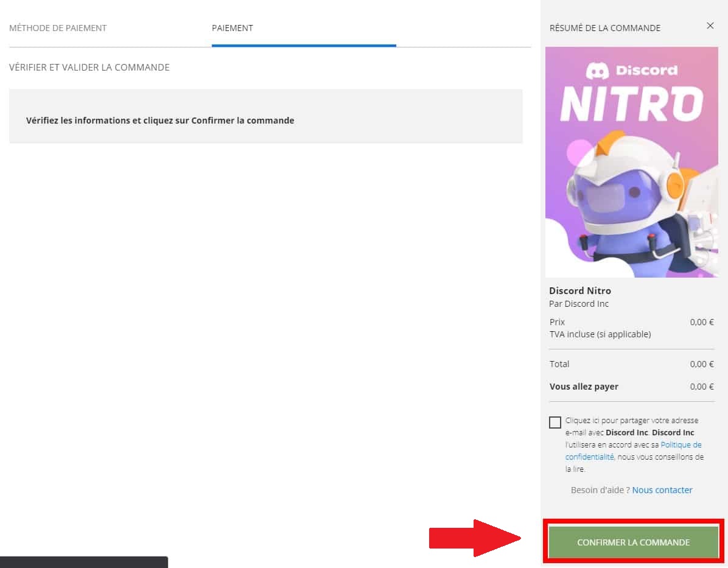This screenshot has height=568, width=728.
Task: Close the order summary panel
Action: (710, 26)
